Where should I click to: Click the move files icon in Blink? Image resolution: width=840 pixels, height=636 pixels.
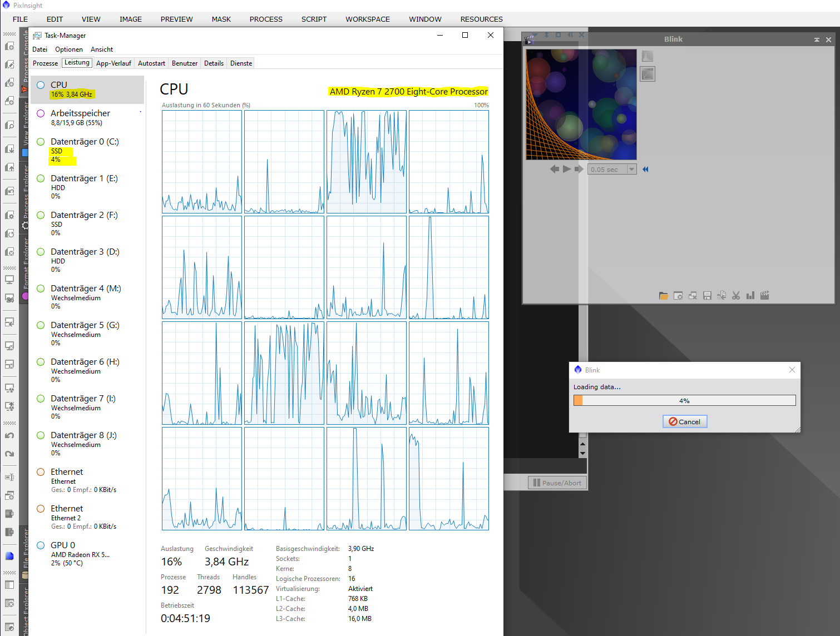(722, 296)
